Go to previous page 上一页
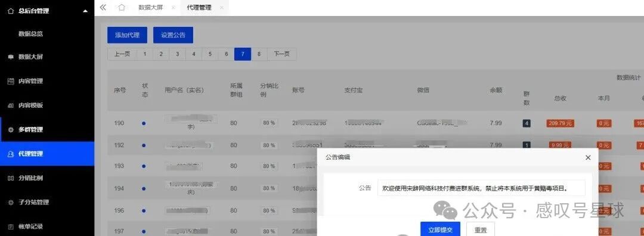Viewport: 644px width, 236px height. [x=122, y=54]
